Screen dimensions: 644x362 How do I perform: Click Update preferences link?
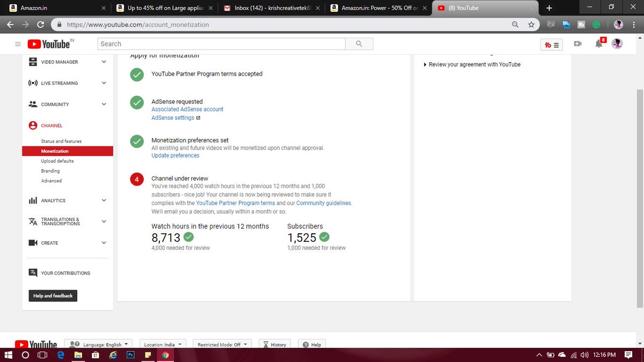tap(175, 156)
